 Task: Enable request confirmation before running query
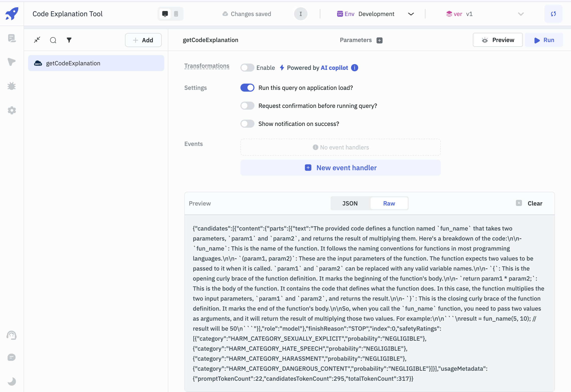[x=247, y=106]
